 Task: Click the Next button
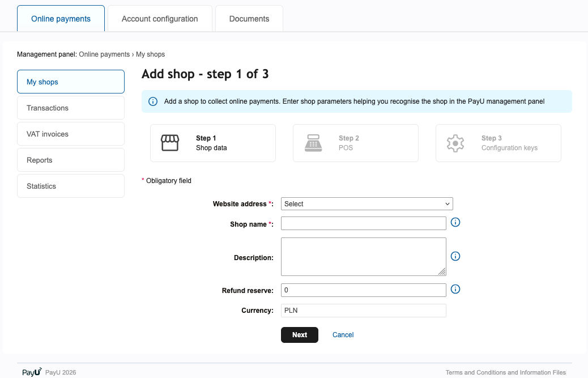[x=299, y=335]
